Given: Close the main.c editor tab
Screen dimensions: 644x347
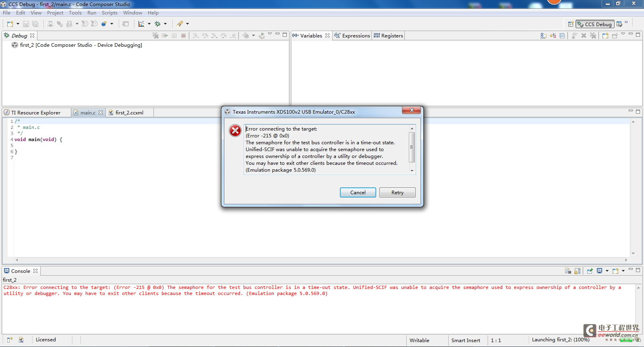Looking at the screenshot, I should click(101, 113).
